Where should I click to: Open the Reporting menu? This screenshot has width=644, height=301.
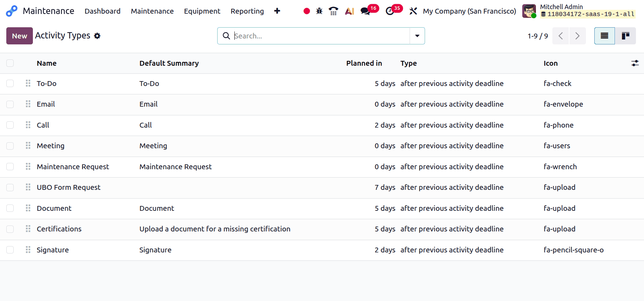pyautogui.click(x=247, y=11)
